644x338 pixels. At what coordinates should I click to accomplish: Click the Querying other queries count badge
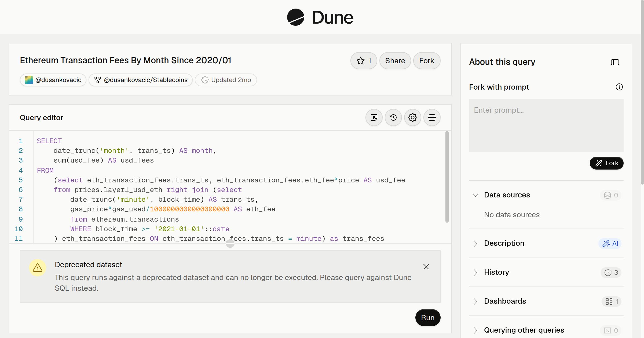point(611,330)
